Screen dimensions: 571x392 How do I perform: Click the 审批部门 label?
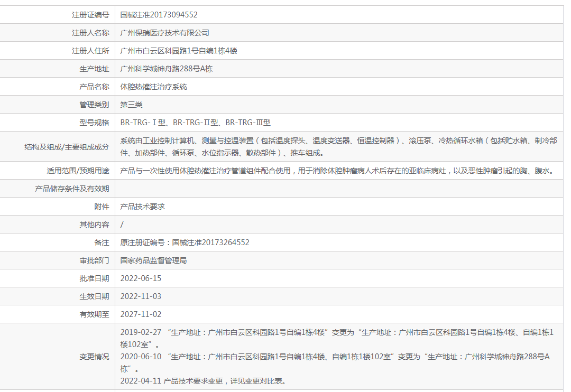point(94,260)
